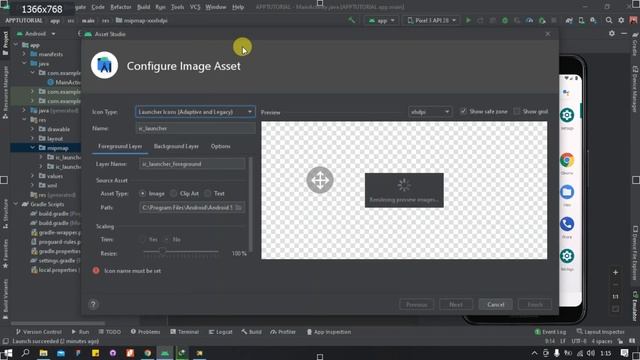Screen dimensions: 640x360
Task: Open the Tools menu
Action: (x=178, y=7)
